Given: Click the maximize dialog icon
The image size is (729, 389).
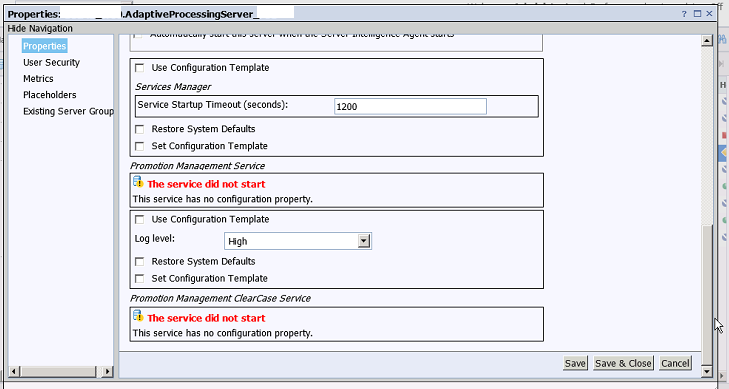Looking at the screenshot, I should pyautogui.click(x=697, y=14).
